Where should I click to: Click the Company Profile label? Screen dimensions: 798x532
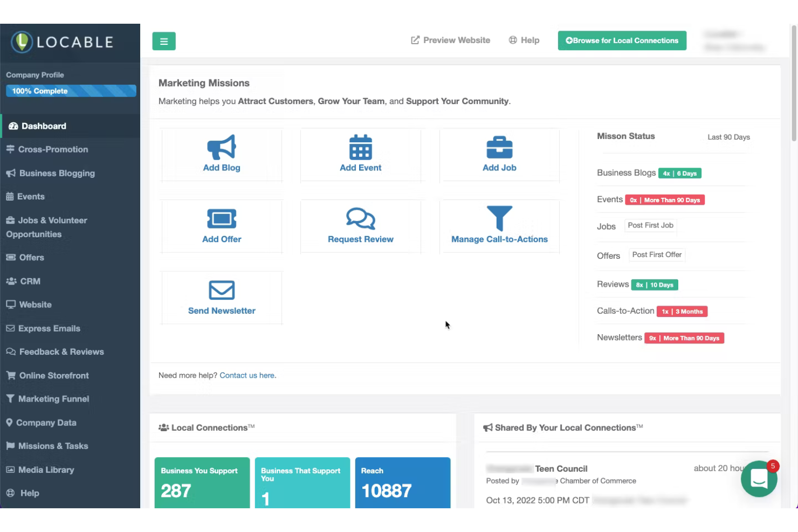35,75
